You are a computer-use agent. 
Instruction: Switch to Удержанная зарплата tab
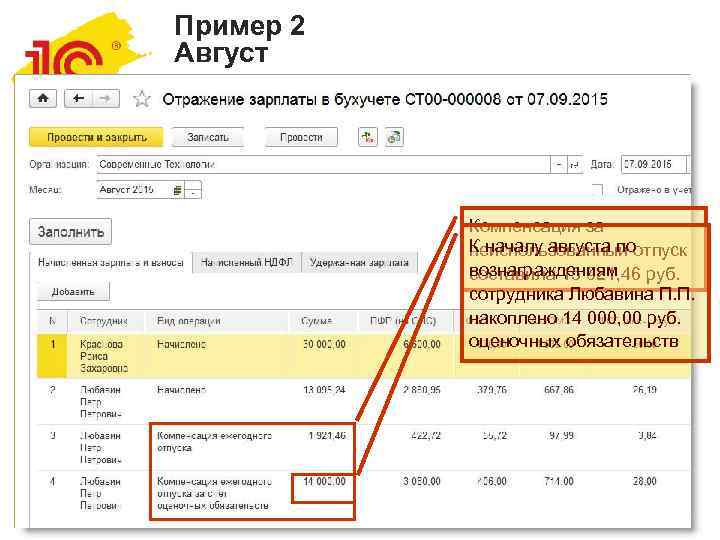pos(359,262)
